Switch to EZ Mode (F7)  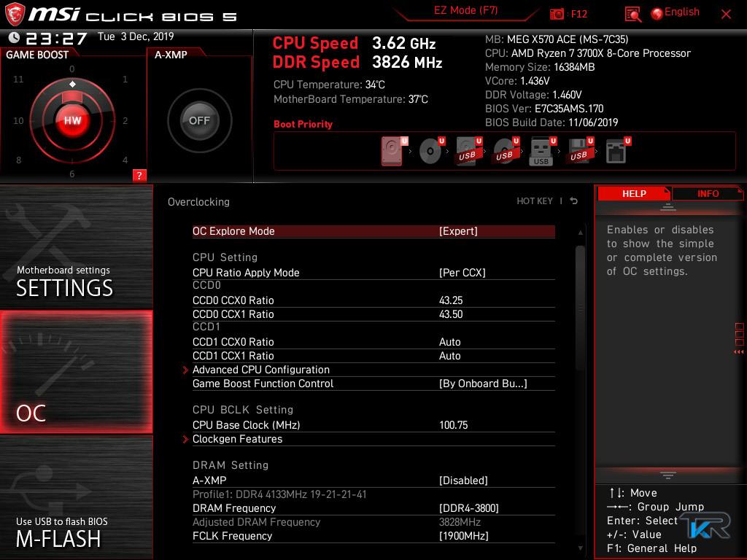tap(465, 10)
